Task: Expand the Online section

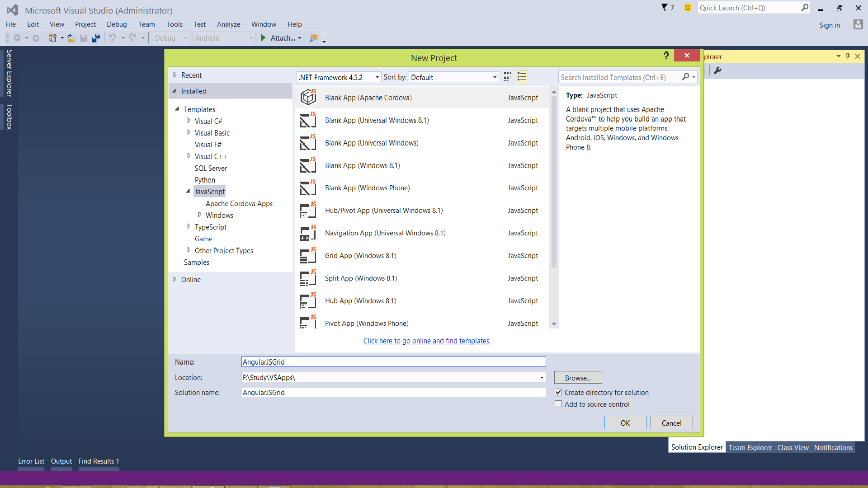Action: tap(175, 279)
